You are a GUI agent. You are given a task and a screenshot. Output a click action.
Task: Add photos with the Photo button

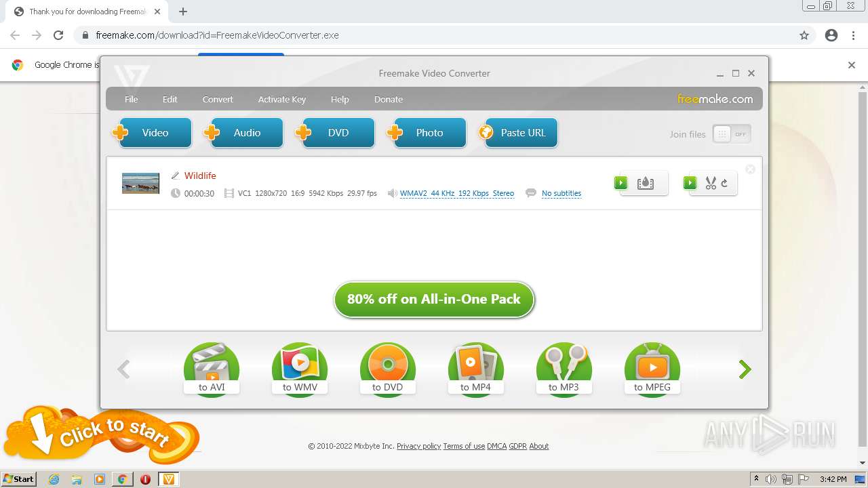(x=429, y=133)
